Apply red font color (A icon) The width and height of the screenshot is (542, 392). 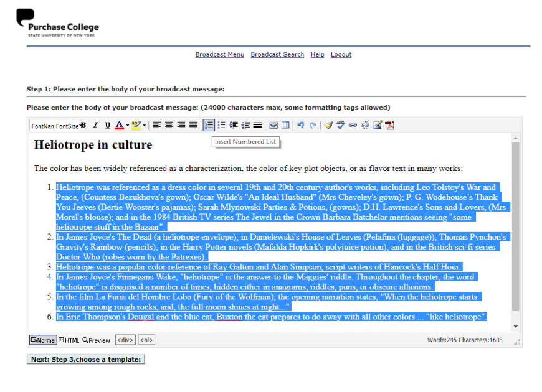119,125
